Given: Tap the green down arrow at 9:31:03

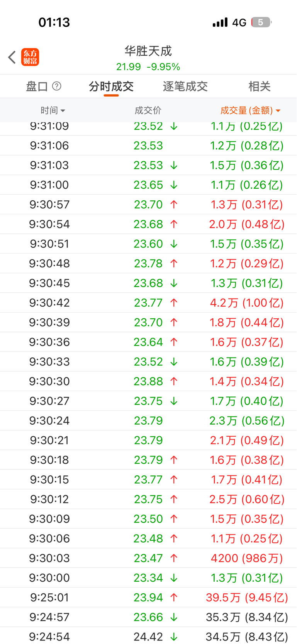Looking at the screenshot, I should tap(174, 165).
